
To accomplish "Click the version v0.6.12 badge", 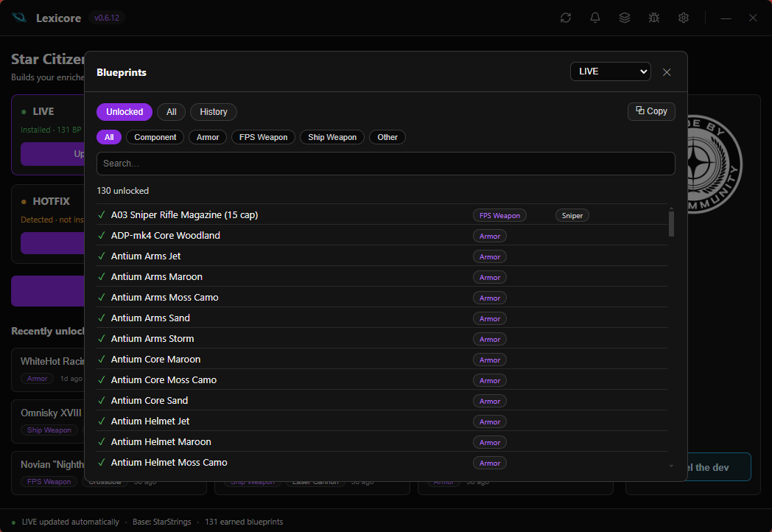I will 107,18.
